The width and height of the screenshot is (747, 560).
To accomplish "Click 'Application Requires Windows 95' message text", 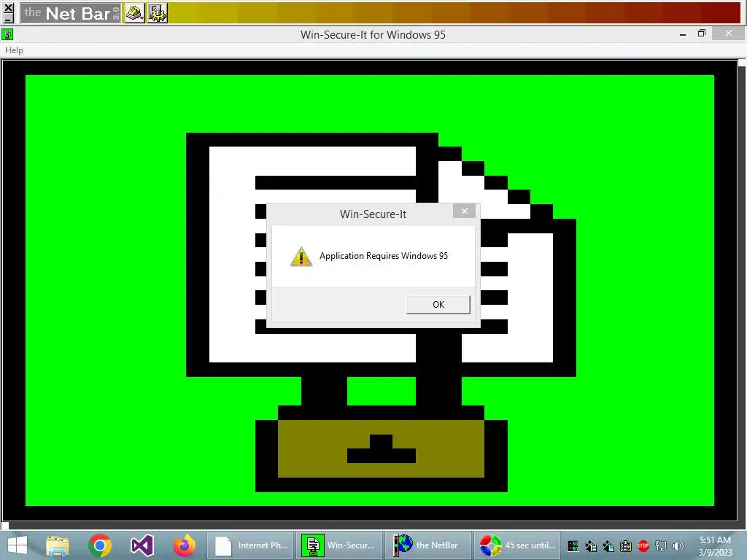I will pyautogui.click(x=384, y=256).
